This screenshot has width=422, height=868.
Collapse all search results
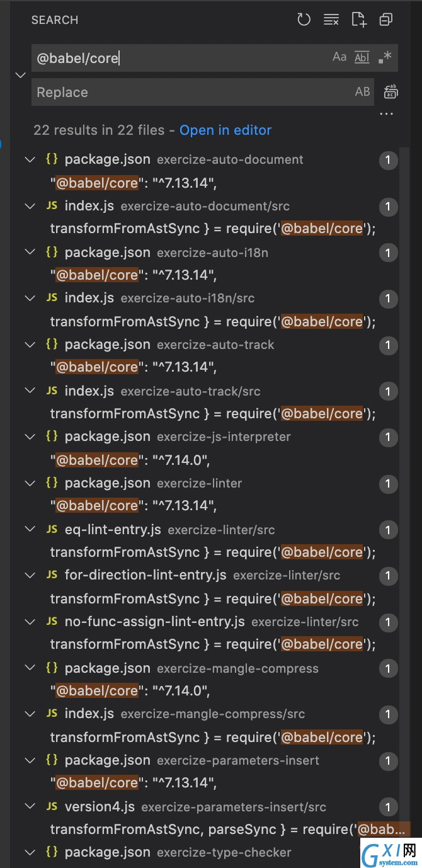386,20
